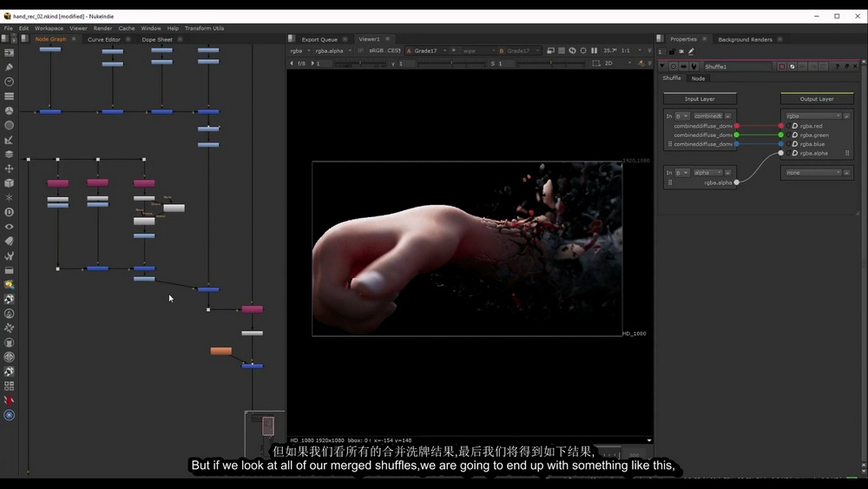Open the Draw nodes toolbar menu

(x=9, y=67)
